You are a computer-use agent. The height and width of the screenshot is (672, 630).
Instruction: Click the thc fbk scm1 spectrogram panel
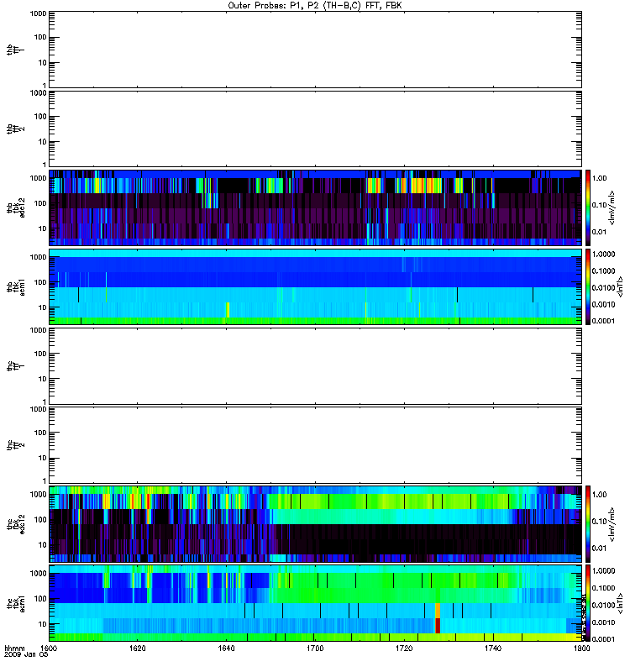coord(315,603)
